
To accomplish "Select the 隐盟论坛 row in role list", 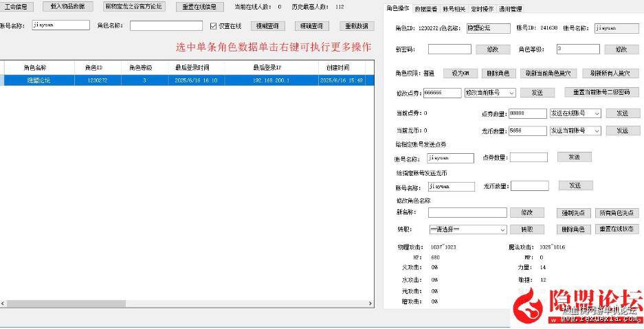I will (187, 80).
